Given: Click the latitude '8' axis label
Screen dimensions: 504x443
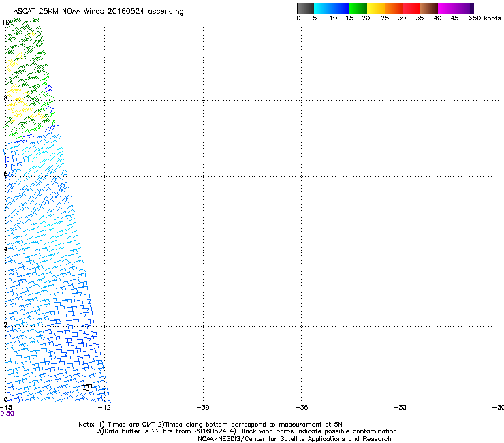Looking at the screenshot, I should tap(5, 98).
